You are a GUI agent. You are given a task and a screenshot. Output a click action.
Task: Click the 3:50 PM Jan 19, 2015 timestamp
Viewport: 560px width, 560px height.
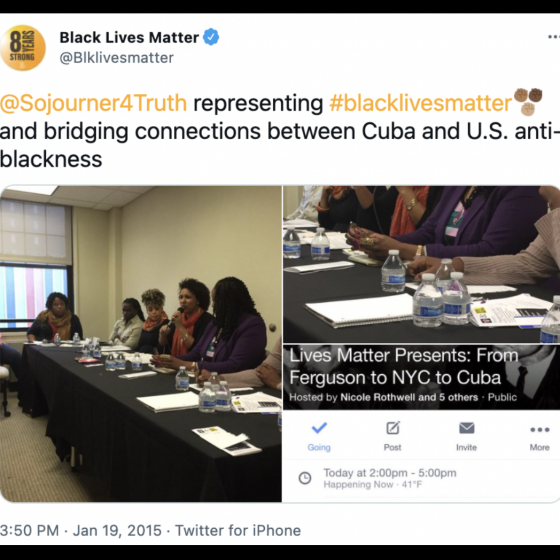[x=81, y=530]
